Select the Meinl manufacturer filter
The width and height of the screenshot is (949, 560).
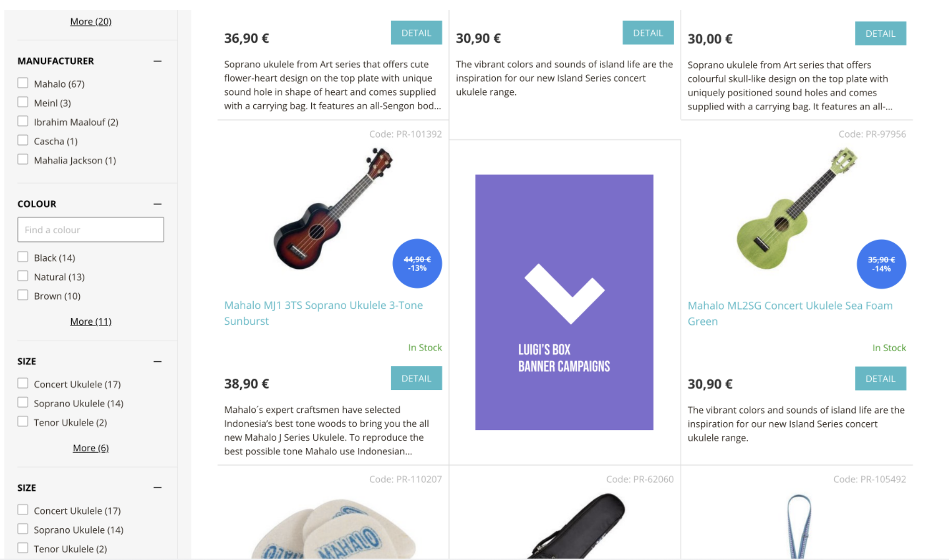23,102
